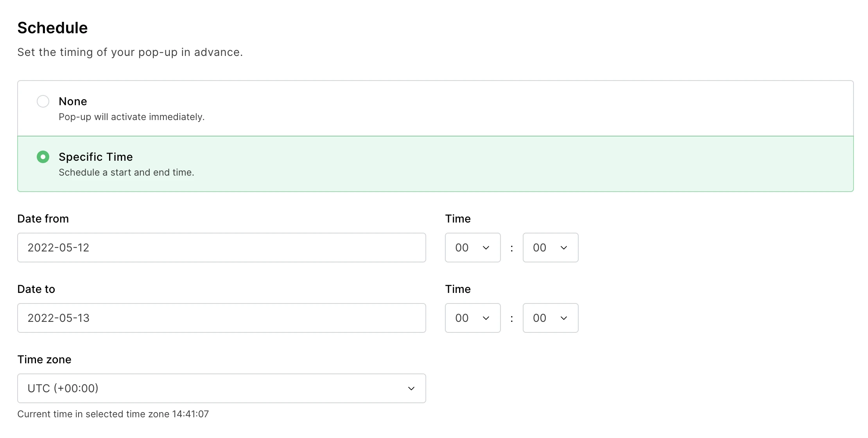This screenshot has height=438, width=868.
Task: Open the UTC (+00:00) time zone dropdown
Action: (x=221, y=388)
